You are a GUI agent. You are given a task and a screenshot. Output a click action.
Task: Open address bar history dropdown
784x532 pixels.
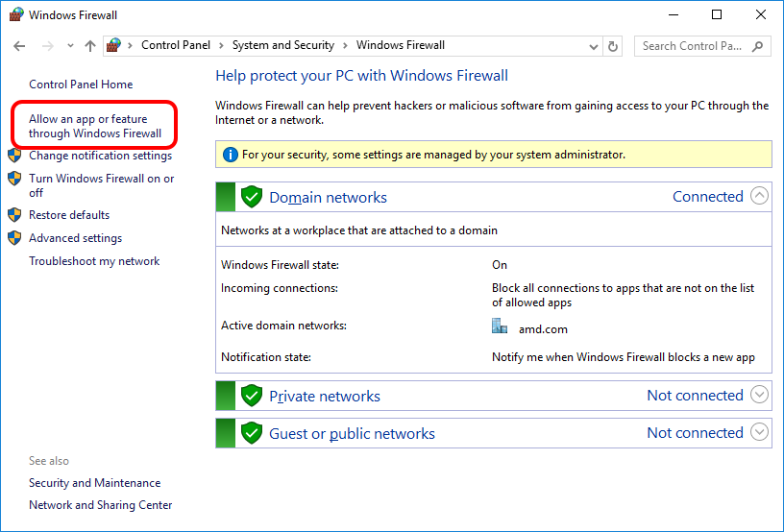coord(590,46)
